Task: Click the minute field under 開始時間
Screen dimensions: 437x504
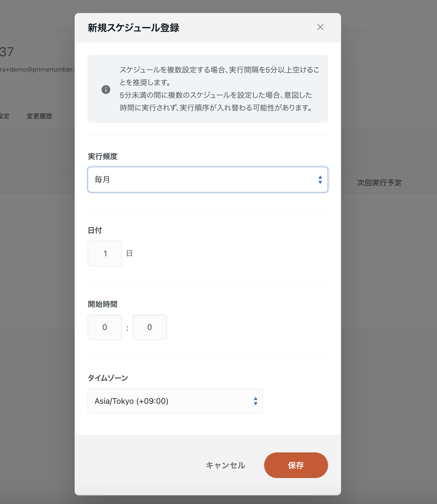Action: point(150,327)
